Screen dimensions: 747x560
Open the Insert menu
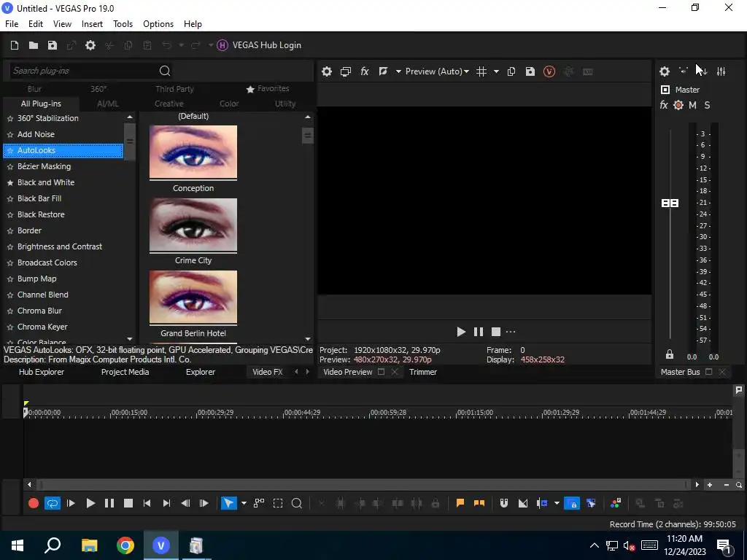click(x=92, y=24)
